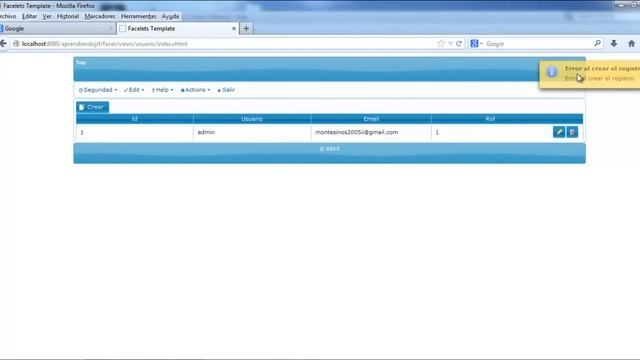Switch to the Google tab
The width and height of the screenshot is (640, 360).
(57, 29)
